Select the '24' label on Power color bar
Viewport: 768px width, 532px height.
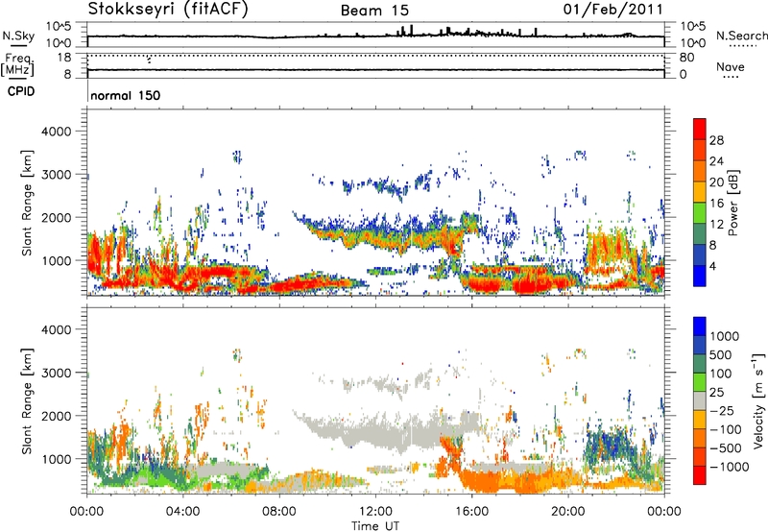coord(716,161)
